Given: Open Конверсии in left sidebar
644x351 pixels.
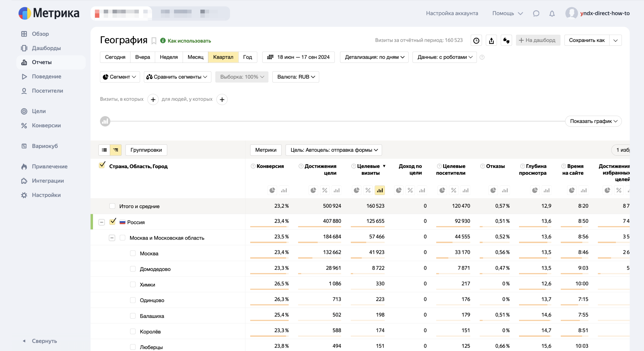Looking at the screenshot, I should coord(46,125).
